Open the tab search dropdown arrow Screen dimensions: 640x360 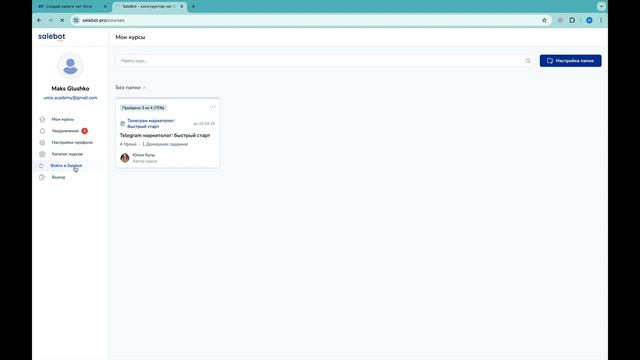[x=601, y=7]
